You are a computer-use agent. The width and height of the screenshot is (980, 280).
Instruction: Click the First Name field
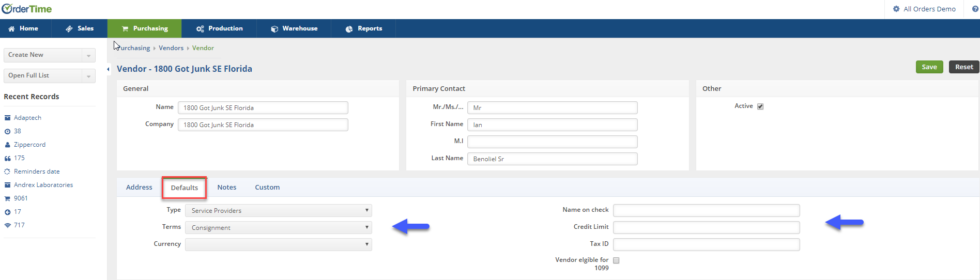pos(553,125)
